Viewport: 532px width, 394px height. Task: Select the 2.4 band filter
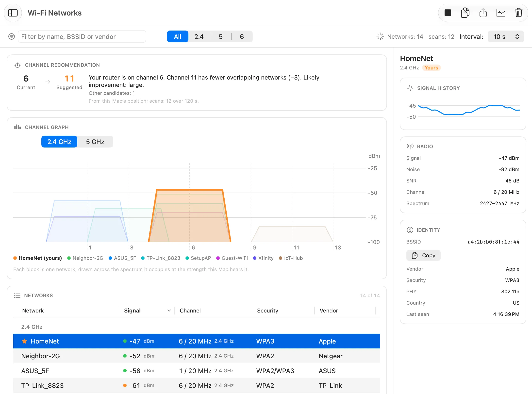click(199, 37)
